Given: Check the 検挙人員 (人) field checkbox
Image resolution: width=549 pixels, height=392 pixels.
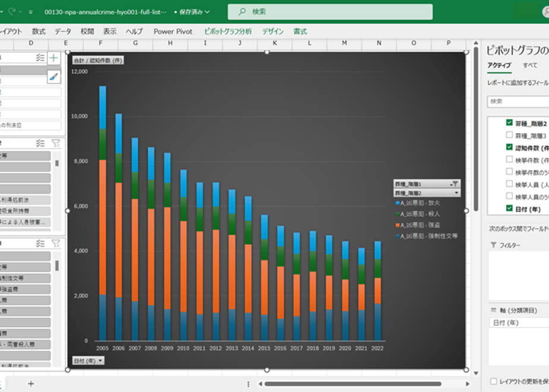Looking at the screenshot, I should coord(509,184).
